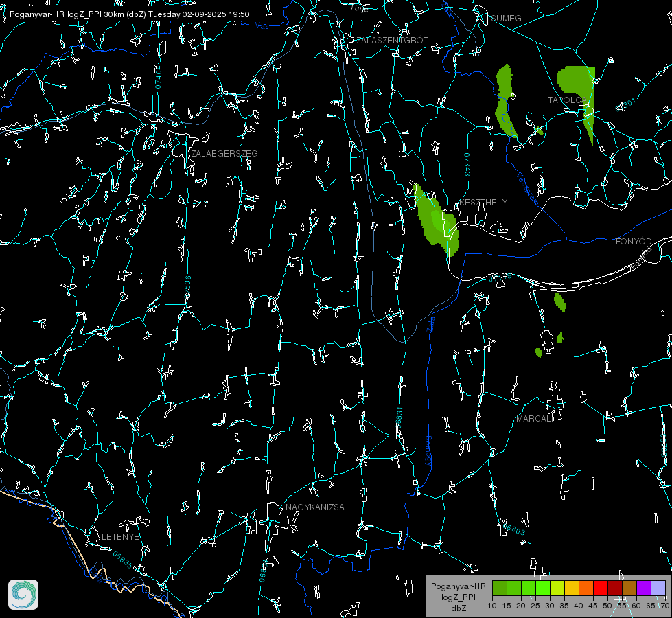Click the road number 07404 label
Screen dimensions: 672x618
158,77
